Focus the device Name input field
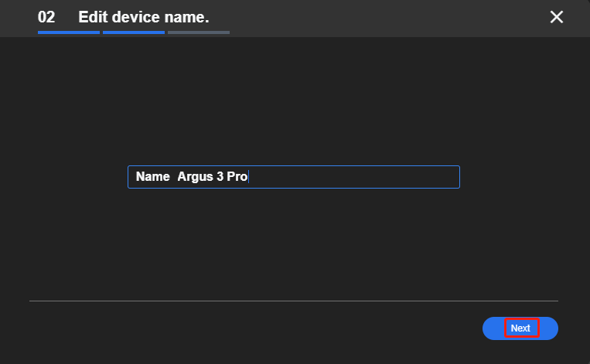This screenshot has height=364, width=590. [294, 177]
